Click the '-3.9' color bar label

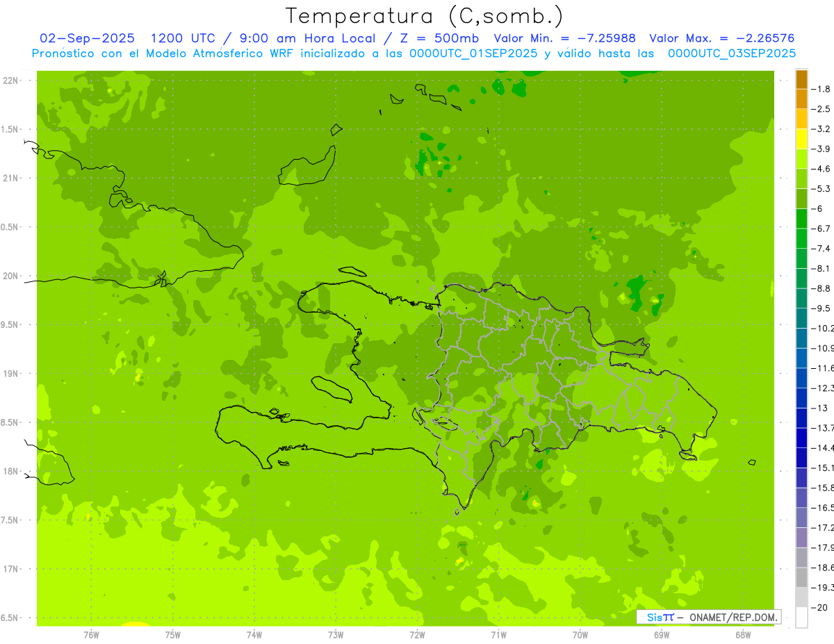point(821,149)
